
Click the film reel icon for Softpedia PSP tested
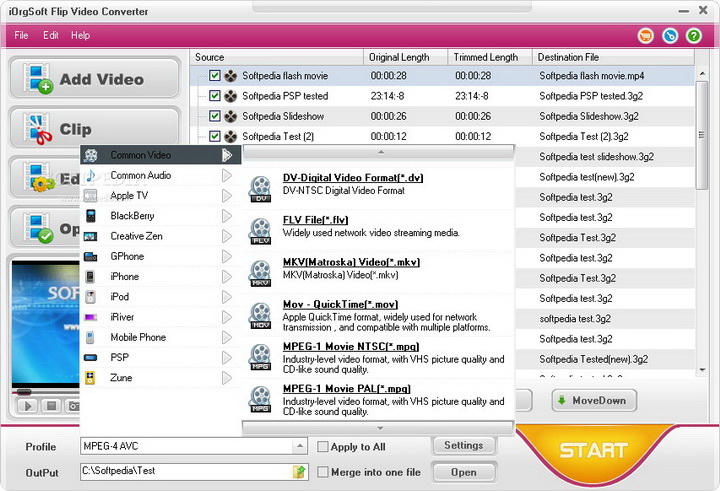pos(231,96)
